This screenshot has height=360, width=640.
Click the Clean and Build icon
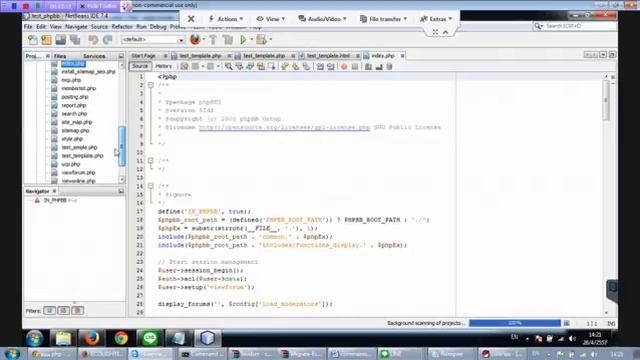click(228, 40)
